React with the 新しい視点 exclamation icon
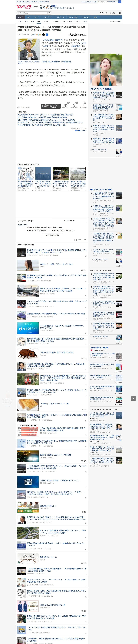The width and height of the screenshot is (138, 644). coord(83,105)
